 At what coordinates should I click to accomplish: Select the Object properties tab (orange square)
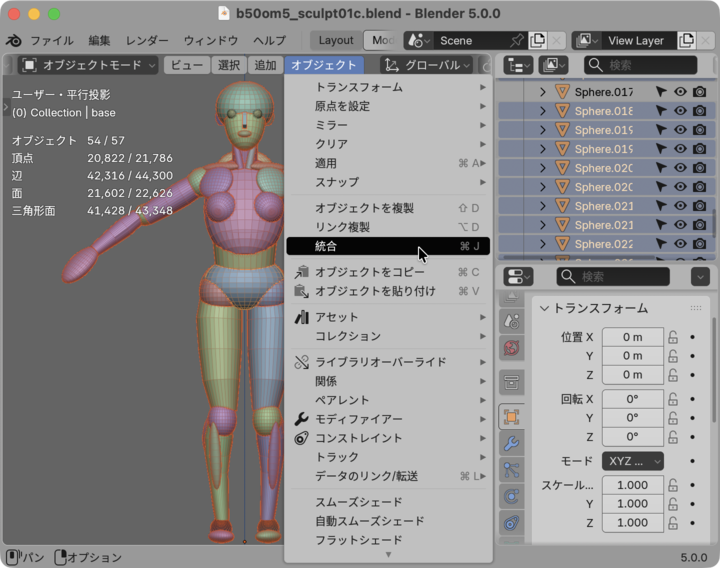512,417
